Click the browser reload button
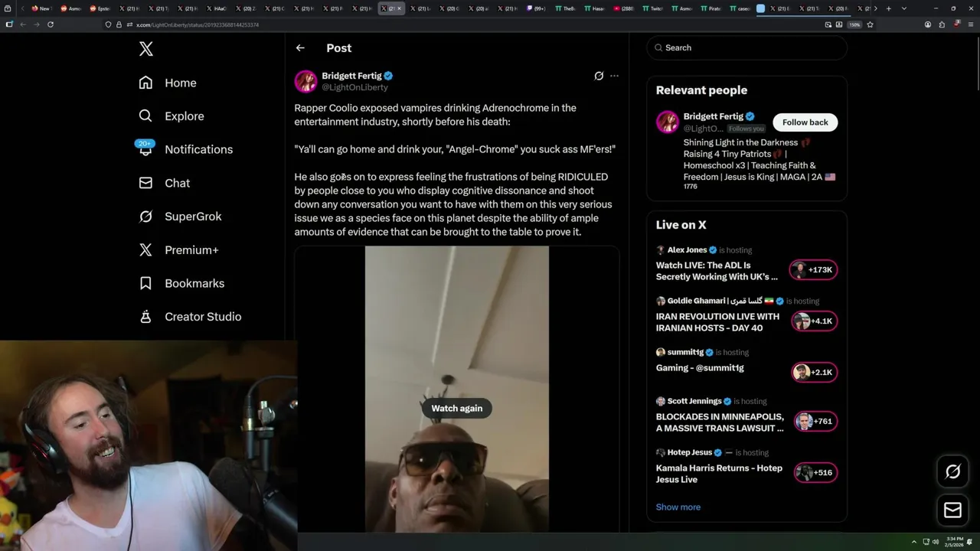Image resolution: width=980 pixels, height=551 pixels. pyautogui.click(x=51, y=24)
